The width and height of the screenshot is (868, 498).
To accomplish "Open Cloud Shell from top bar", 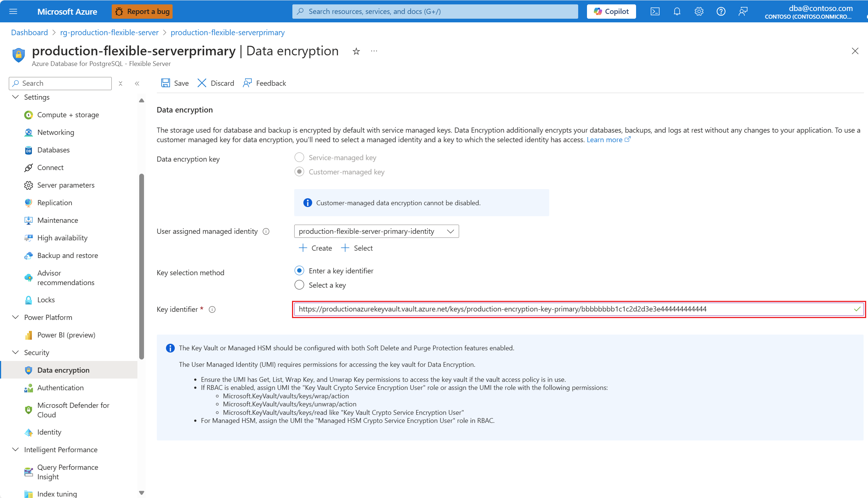I will coord(655,11).
